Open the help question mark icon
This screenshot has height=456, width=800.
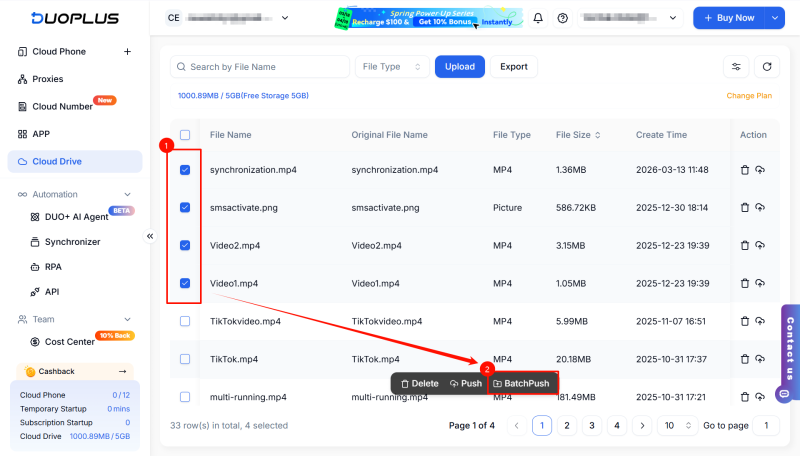pos(563,18)
